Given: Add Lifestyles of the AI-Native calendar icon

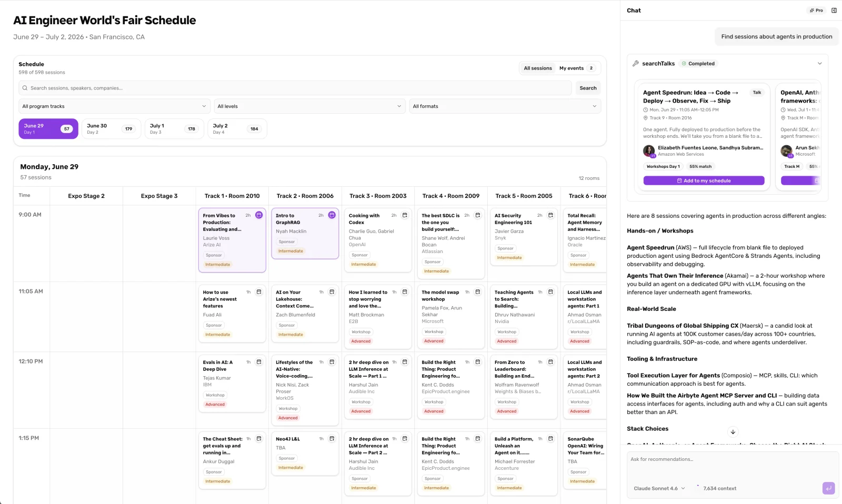Looking at the screenshot, I should point(332,362).
